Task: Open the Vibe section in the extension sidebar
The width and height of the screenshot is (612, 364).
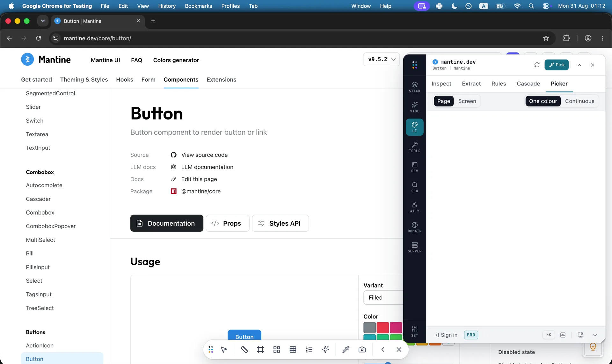Action: click(x=414, y=107)
